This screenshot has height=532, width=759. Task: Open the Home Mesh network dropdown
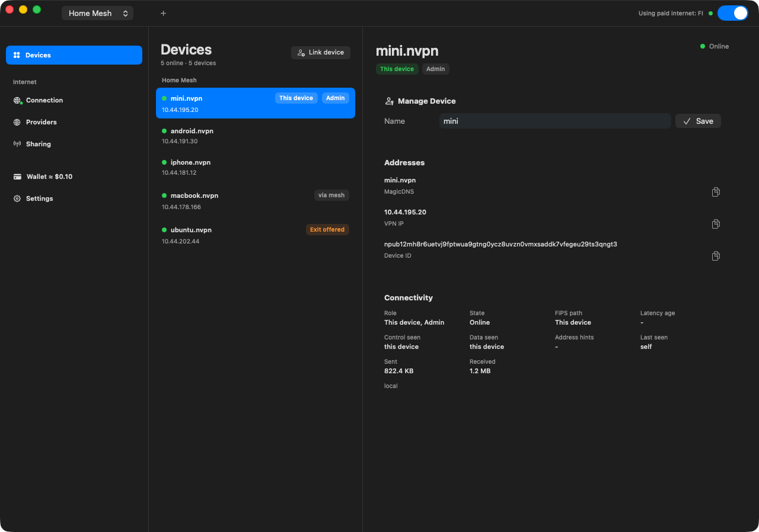(x=97, y=13)
